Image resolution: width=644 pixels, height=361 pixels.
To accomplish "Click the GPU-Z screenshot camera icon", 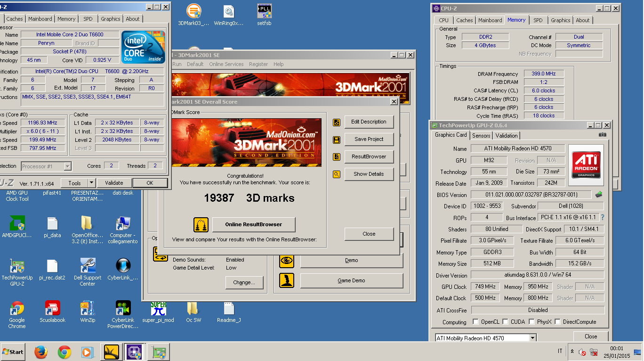I will (603, 135).
